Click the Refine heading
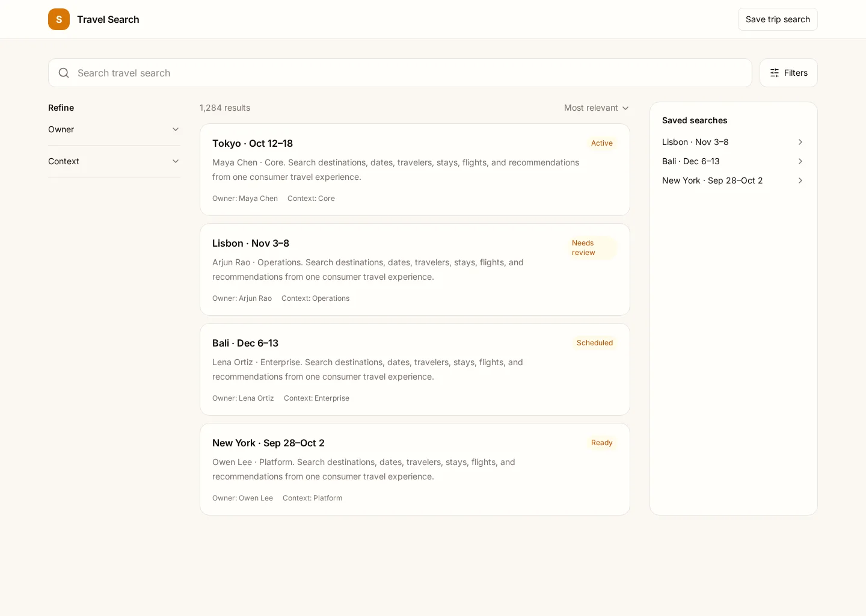This screenshot has width=866, height=616. (61, 108)
